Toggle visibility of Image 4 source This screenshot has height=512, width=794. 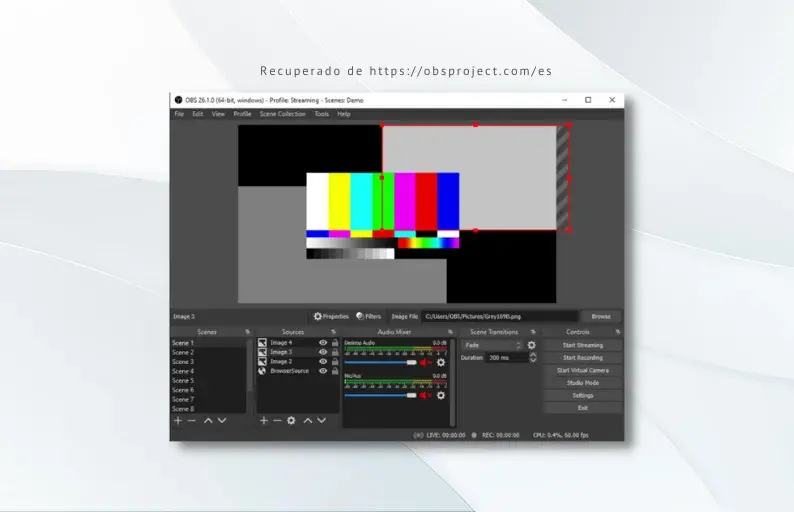pos(323,343)
